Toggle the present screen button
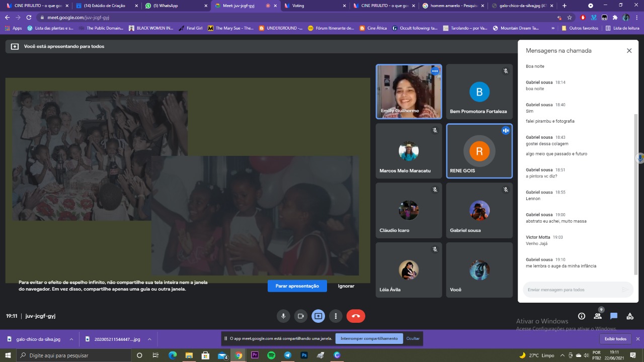This screenshot has height=362, width=644. [318, 316]
